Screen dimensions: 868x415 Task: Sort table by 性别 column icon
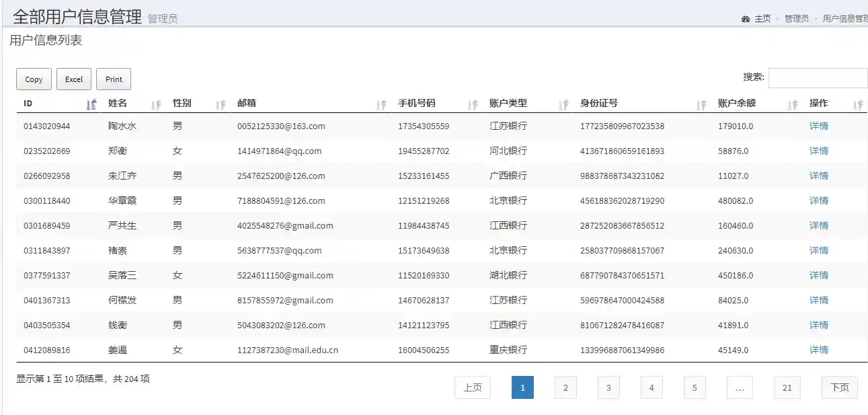click(221, 104)
